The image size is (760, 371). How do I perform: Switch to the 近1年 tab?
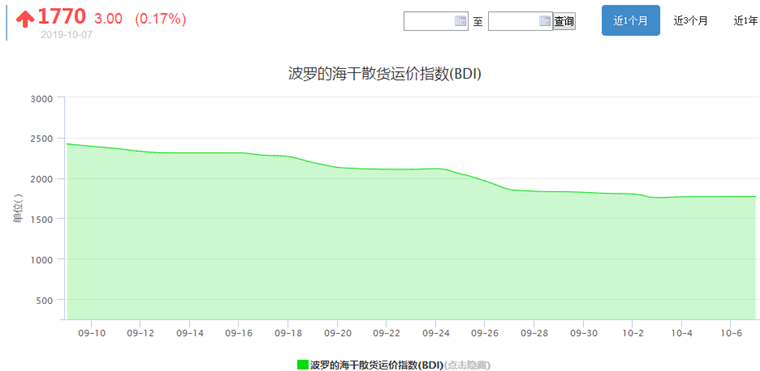pos(745,20)
